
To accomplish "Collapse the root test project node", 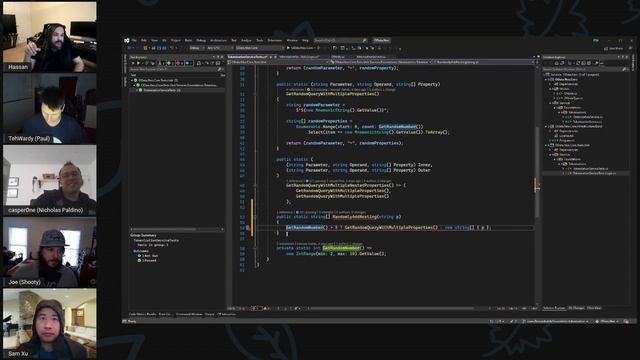I will [132, 80].
